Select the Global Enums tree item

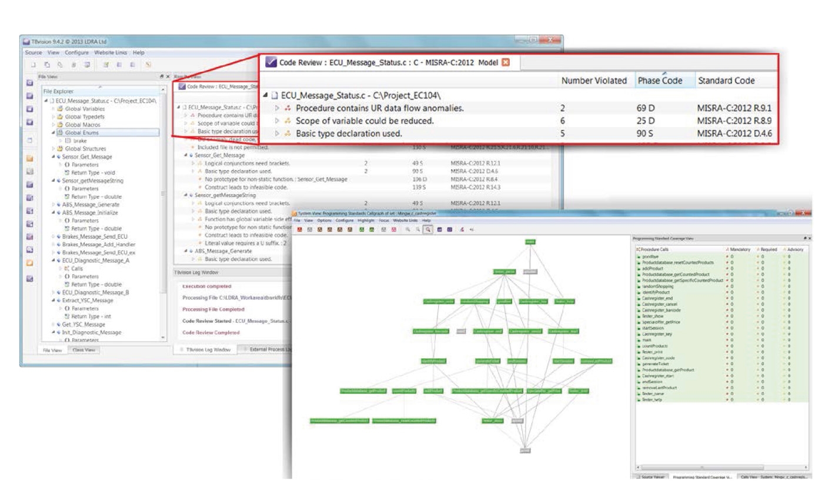point(82,133)
